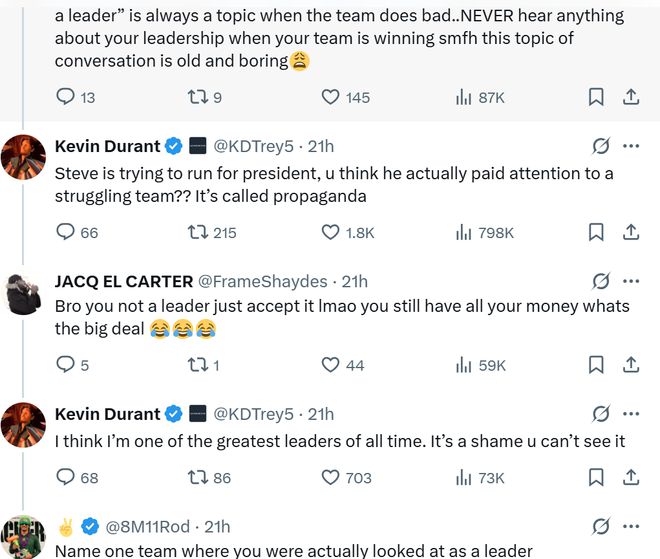Open more options on @8M11Rod's tweet
Image resolution: width=660 pixels, height=559 pixels.
click(631, 526)
